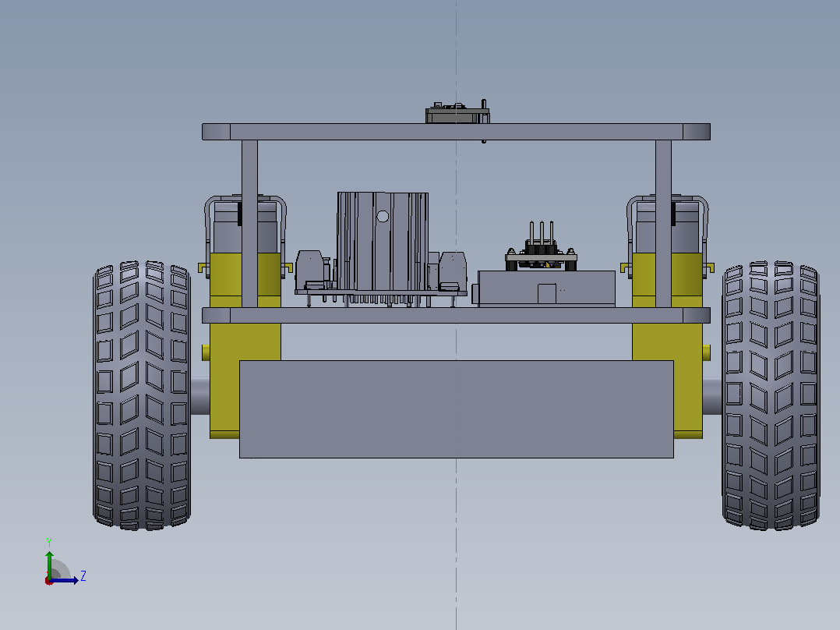Viewport: 840px width, 630px height.
Task: Select the top chassis plate
Action: coord(456,132)
